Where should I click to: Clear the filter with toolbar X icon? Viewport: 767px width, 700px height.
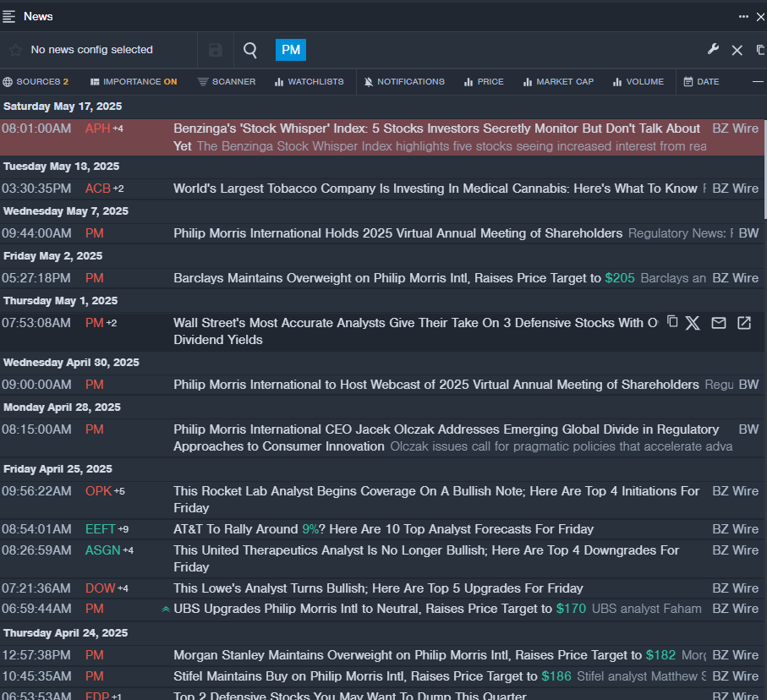click(737, 50)
